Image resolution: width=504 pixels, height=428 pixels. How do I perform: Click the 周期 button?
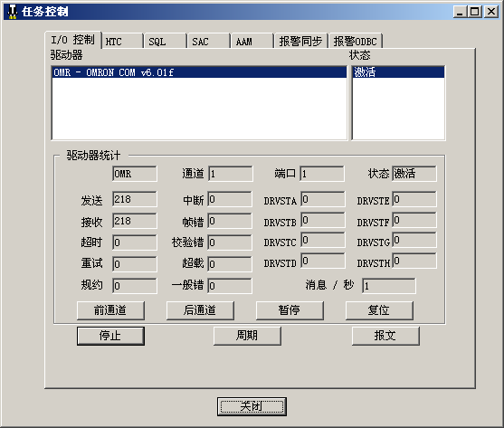[x=247, y=336]
